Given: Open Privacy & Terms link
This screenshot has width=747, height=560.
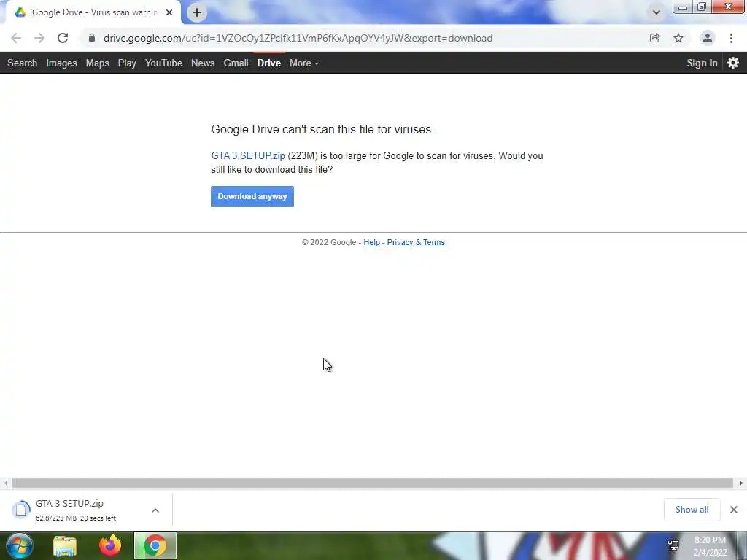Looking at the screenshot, I should pos(416,242).
